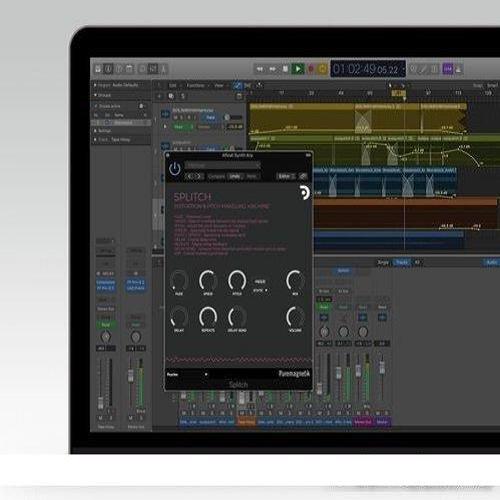The height and width of the screenshot is (500, 500).
Task: Toggle the blue automation button in tracks menu bar
Action: 237,86
